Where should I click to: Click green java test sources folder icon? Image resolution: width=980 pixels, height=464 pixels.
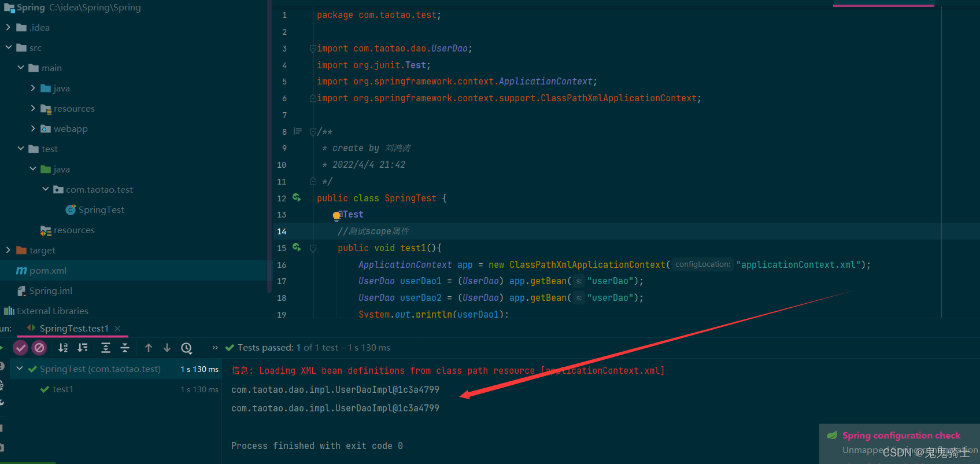(46, 169)
